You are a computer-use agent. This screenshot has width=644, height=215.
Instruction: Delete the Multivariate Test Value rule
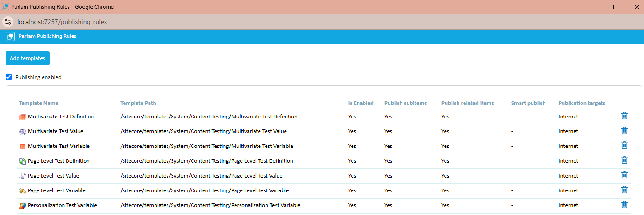pos(624,131)
